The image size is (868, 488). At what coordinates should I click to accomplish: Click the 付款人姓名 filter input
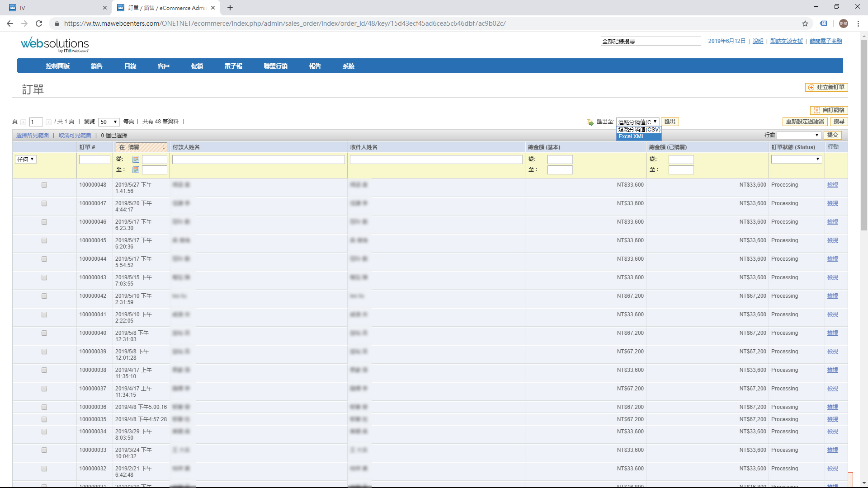click(259, 160)
